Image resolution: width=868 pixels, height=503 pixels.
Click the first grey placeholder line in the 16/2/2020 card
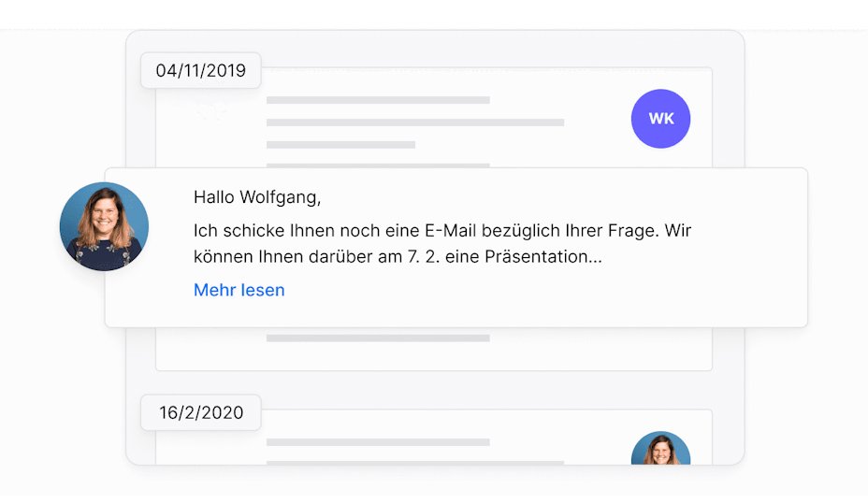click(378, 442)
